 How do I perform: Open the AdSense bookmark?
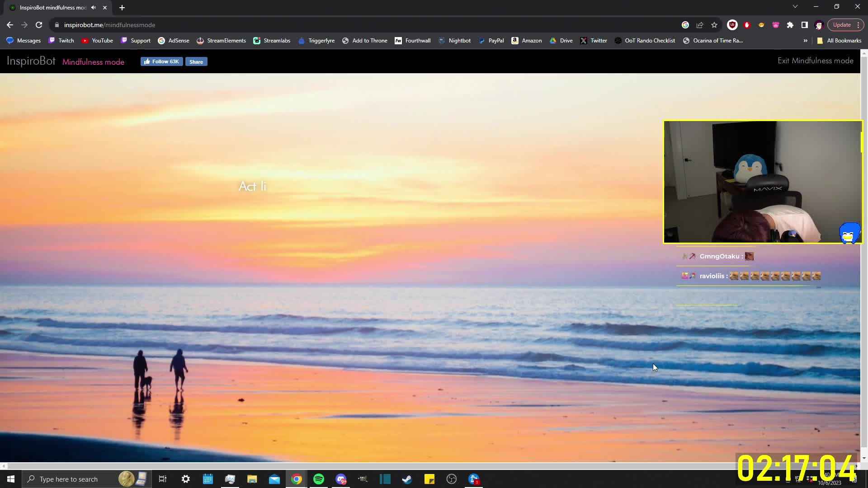pos(174,41)
